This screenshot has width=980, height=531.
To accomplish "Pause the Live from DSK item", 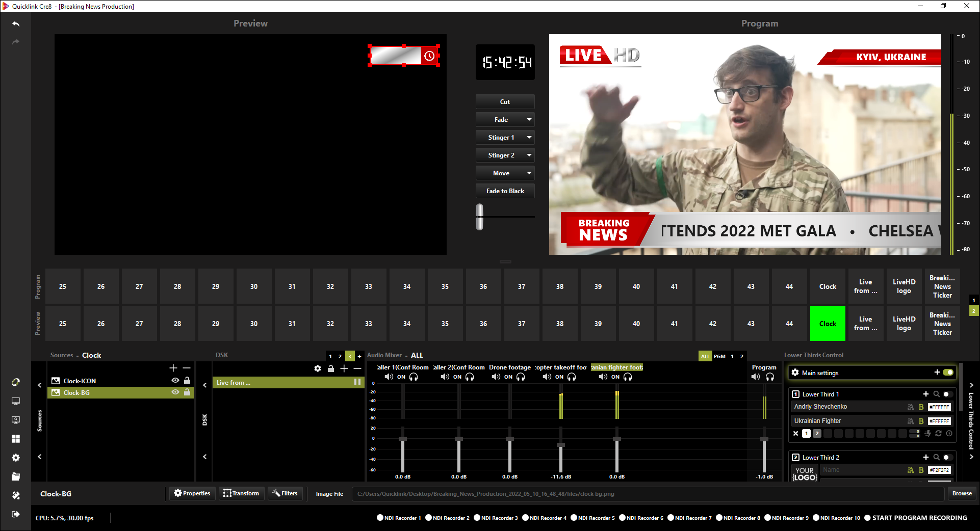I will (x=357, y=382).
